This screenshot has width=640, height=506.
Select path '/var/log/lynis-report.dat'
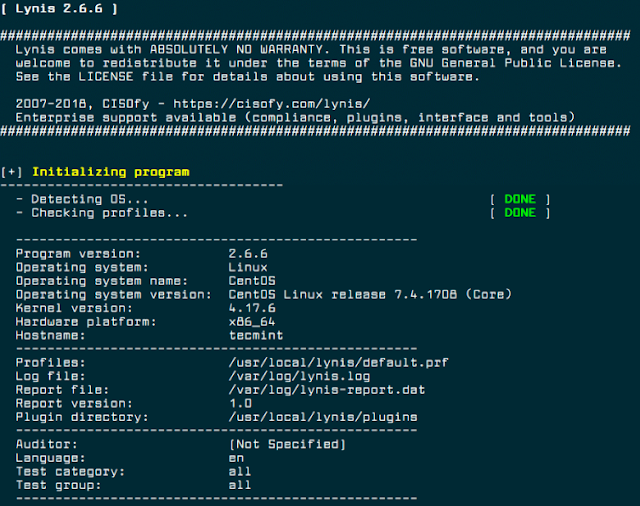coord(327,390)
